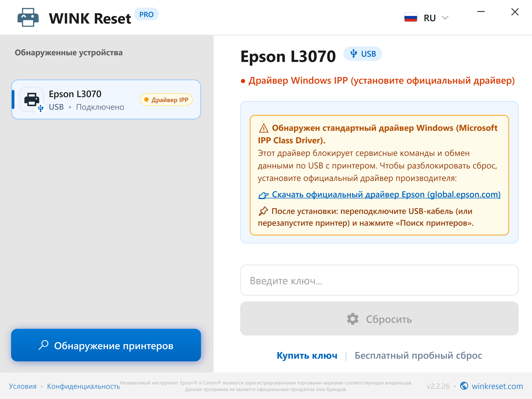Click the Драйвер IPP status badge
Image resolution: width=532 pixels, height=399 pixels.
pos(166,100)
